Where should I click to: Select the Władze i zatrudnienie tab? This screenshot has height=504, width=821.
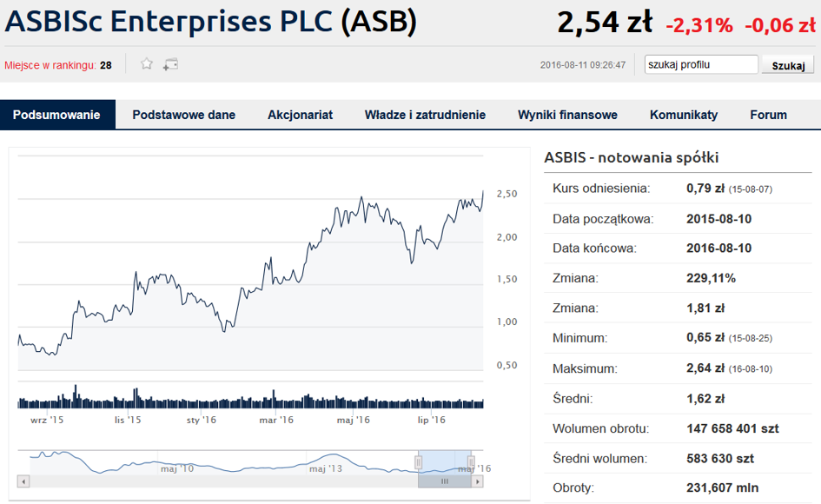tap(425, 115)
